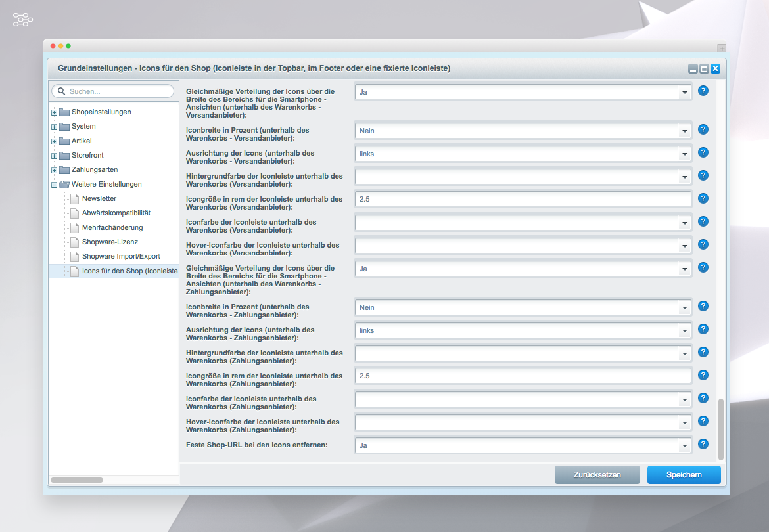This screenshot has height=532, width=769.
Task: Click the yellow macOS minimize dot
Action: (x=61, y=46)
